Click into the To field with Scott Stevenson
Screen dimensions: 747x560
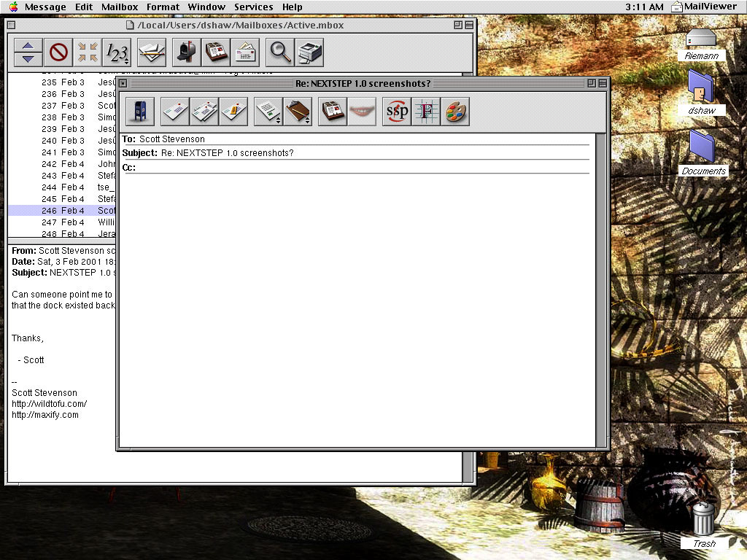click(364, 139)
